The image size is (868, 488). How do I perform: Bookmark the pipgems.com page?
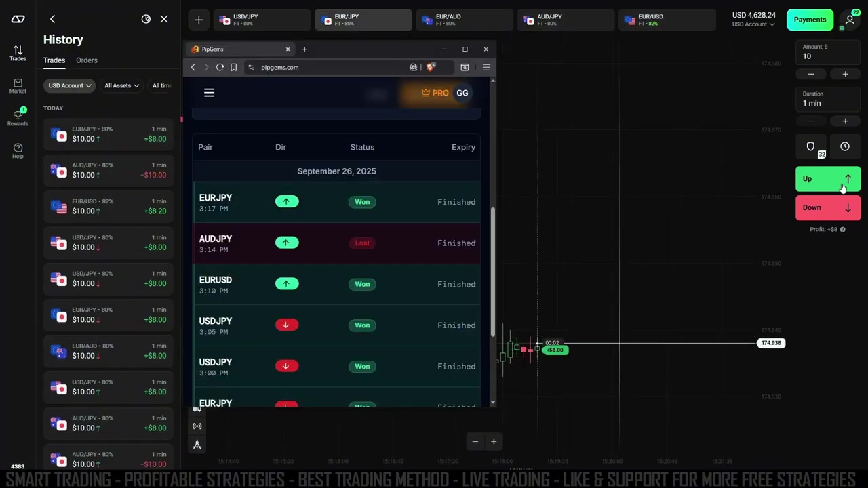(x=233, y=67)
